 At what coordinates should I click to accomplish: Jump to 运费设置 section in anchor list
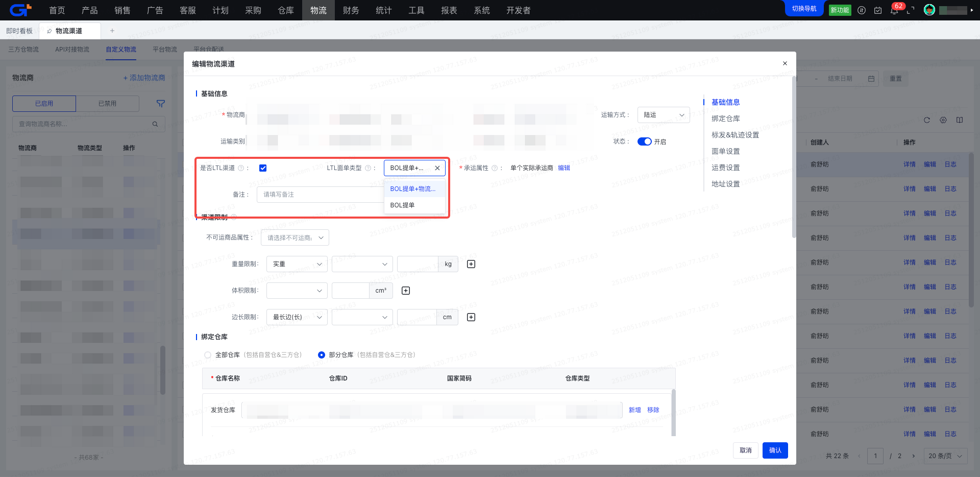(726, 168)
